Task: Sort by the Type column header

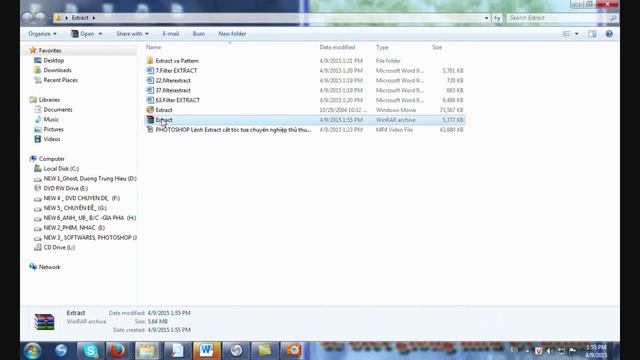Action: pyautogui.click(x=382, y=47)
